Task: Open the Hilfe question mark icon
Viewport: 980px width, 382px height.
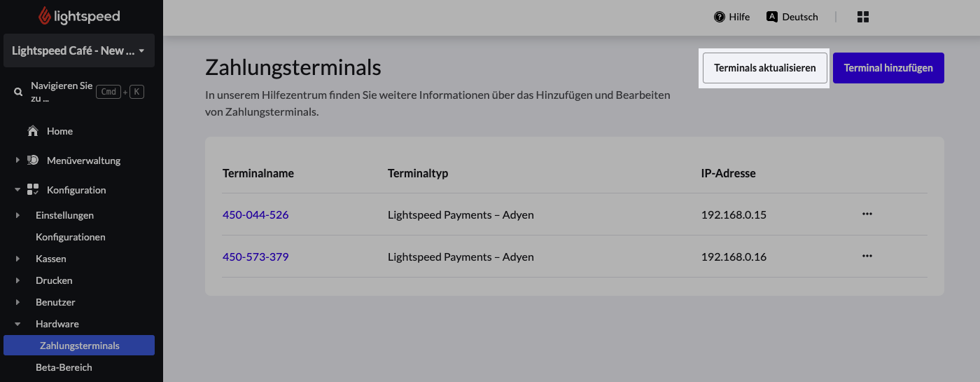Action: (719, 17)
